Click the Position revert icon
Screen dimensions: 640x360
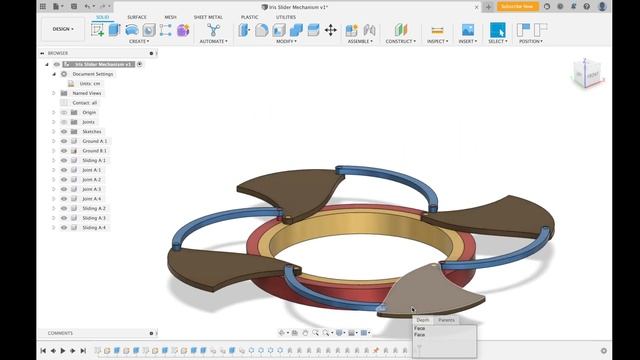(x=540, y=30)
